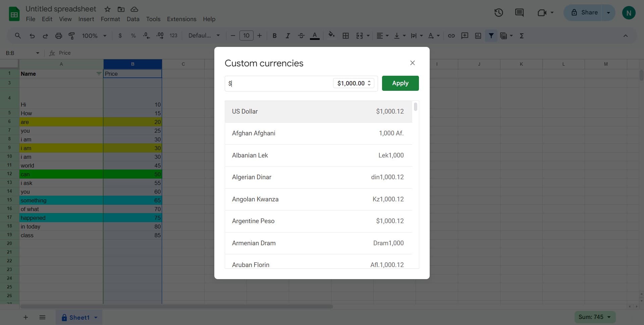Toggle bold formatting

pos(274,36)
